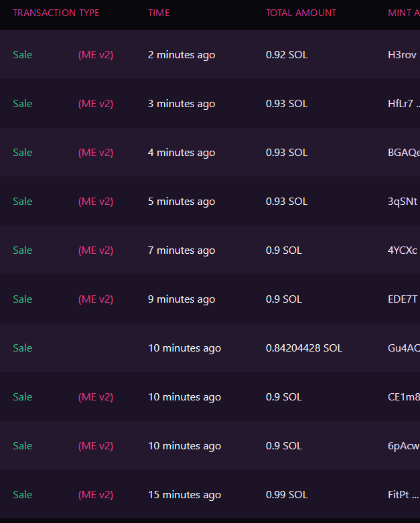Click 'Sale' in the 15 minutes ago row
This screenshot has height=523, width=420.
point(22,495)
